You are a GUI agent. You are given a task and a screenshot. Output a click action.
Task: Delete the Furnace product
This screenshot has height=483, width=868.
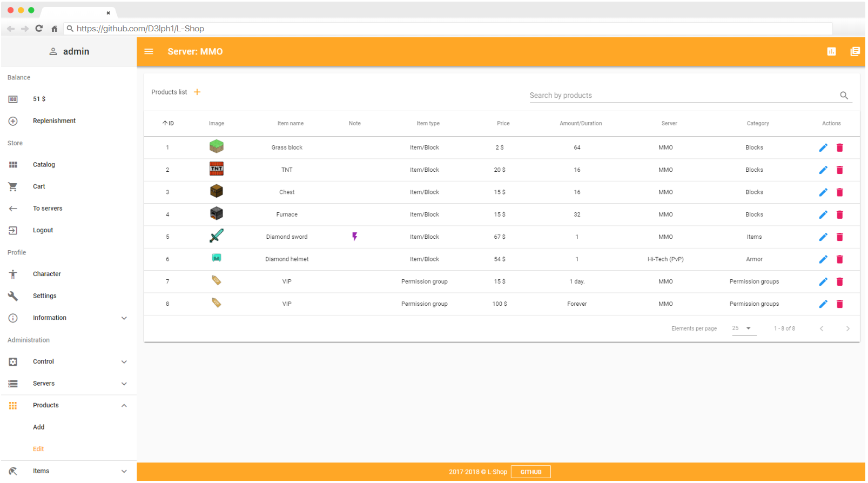tap(839, 214)
